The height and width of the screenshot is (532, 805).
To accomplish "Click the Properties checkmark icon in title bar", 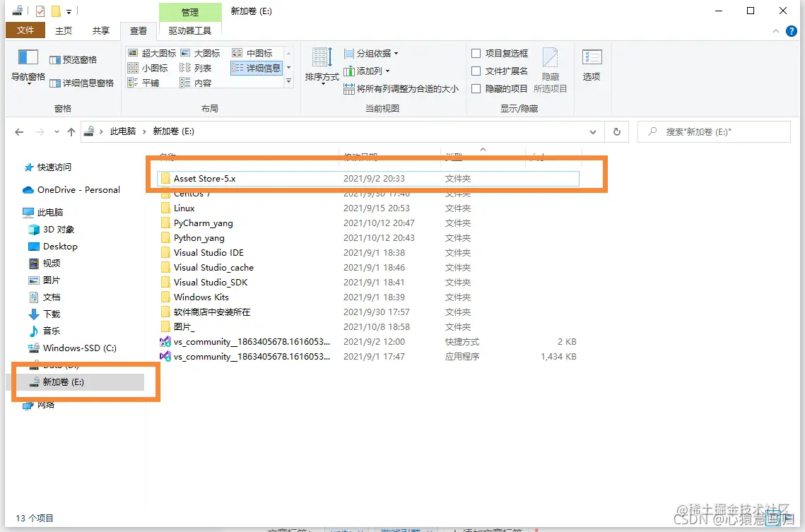I will 40,11.
